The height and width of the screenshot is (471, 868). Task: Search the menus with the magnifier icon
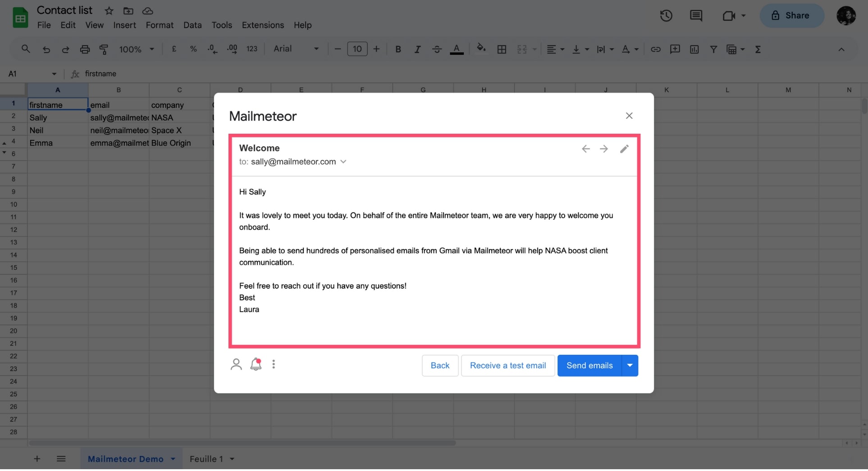click(26, 49)
